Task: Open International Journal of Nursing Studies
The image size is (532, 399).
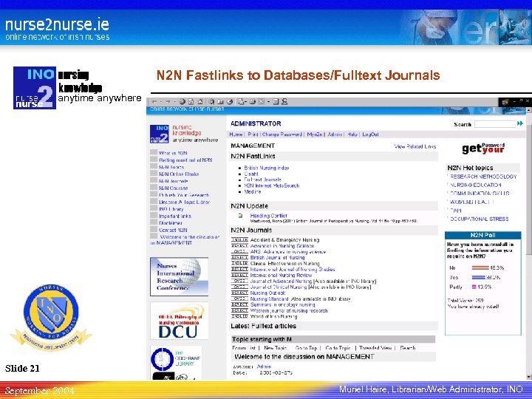Action: pyautogui.click(x=293, y=270)
